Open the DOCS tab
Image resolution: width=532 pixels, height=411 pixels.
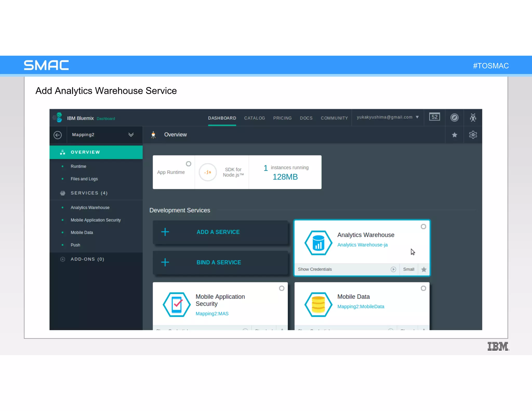[306, 118]
